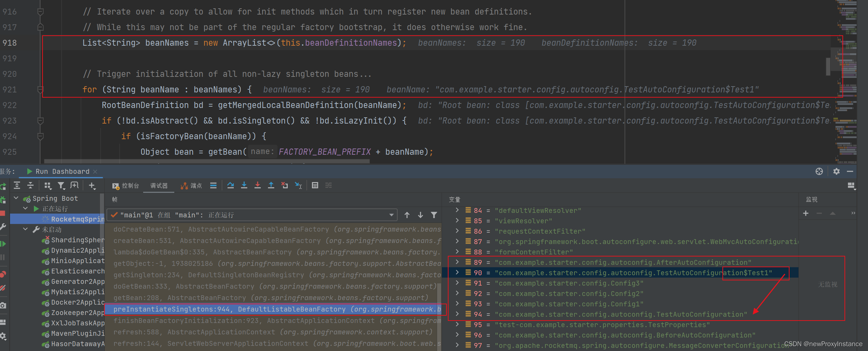
Task: Click the Open in New Tab icon
Action: point(74,186)
